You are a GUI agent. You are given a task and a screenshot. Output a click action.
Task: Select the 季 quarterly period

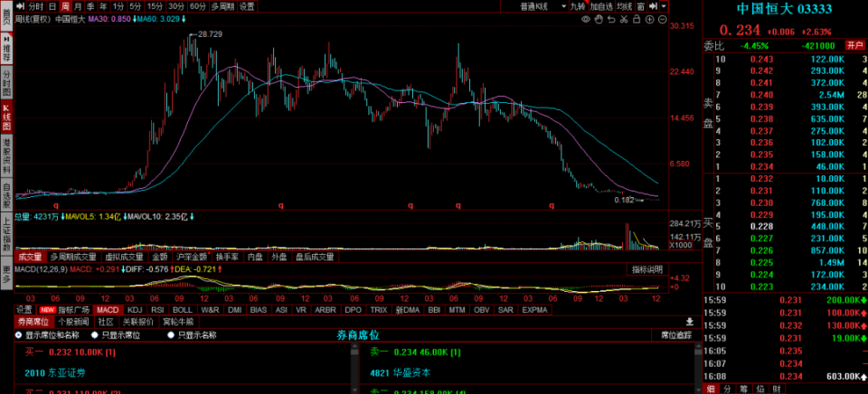click(x=90, y=6)
